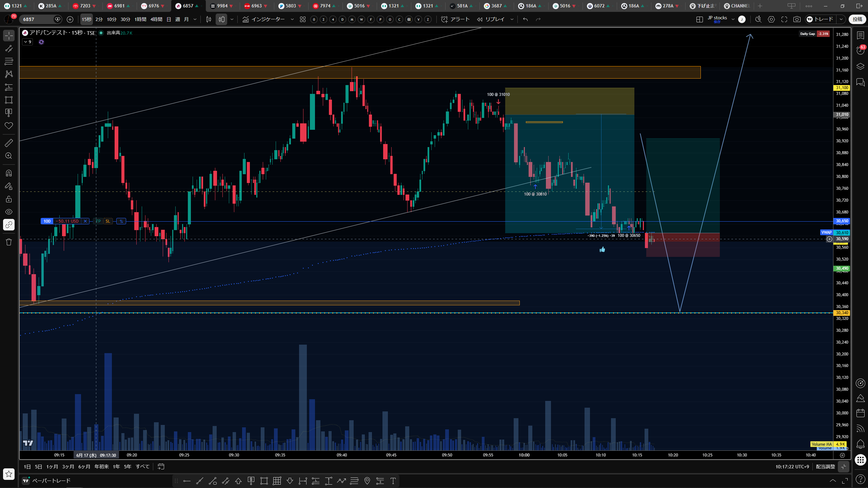This screenshot has height=488, width=868.
Task: Open the measure ruler tool
Action: tap(9, 143)
